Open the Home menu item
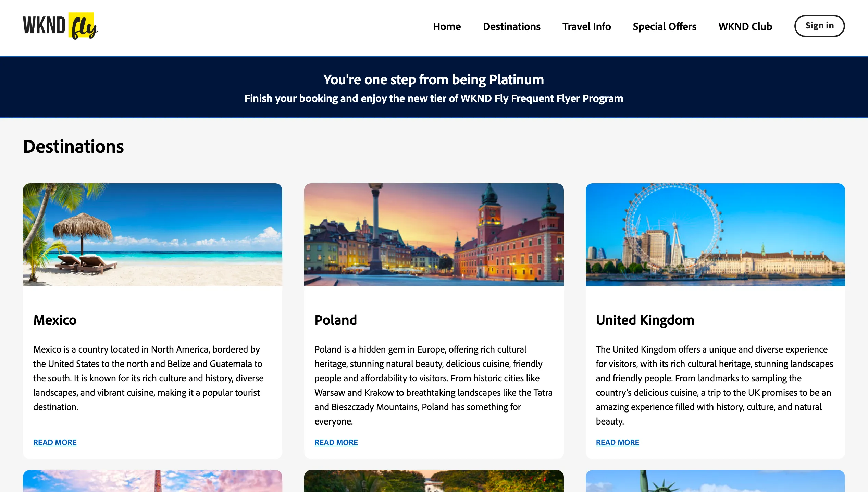The height and width of the screenshot is (492, 868). [x=447, y=26]
